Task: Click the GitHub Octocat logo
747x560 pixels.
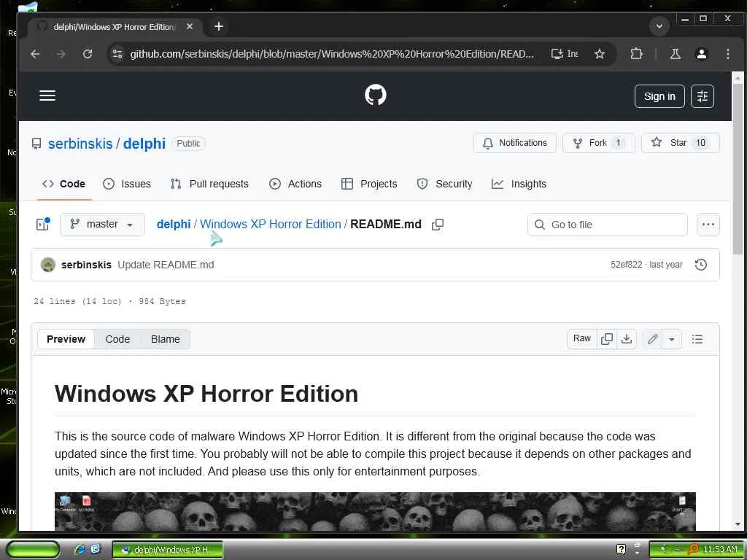Action: [376, 96]
